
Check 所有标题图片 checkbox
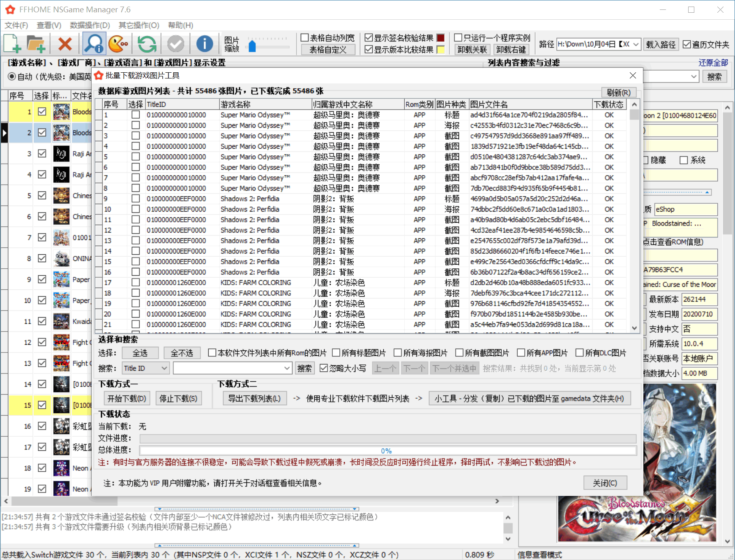point(336,353)
